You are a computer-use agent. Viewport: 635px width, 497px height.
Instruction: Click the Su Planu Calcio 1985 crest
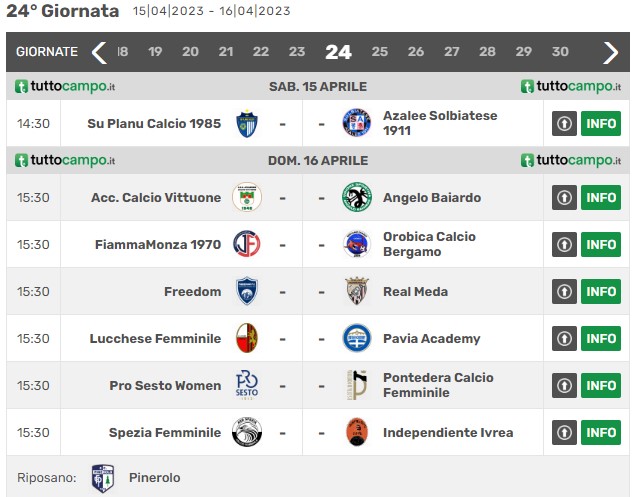tap(247, 124)
